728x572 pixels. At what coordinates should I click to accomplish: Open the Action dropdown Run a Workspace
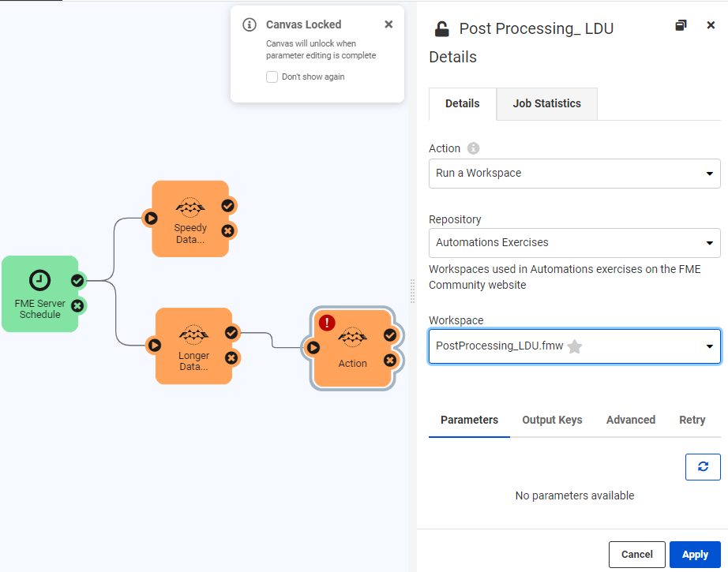574,174
